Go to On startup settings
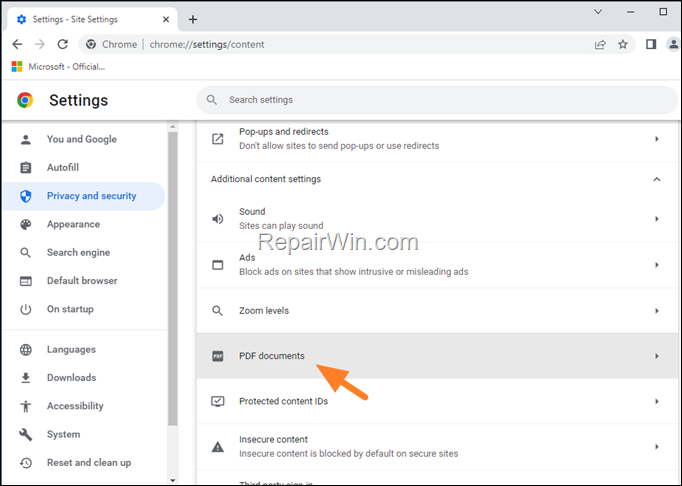This screenshot has height=486, width=682. 84,309
